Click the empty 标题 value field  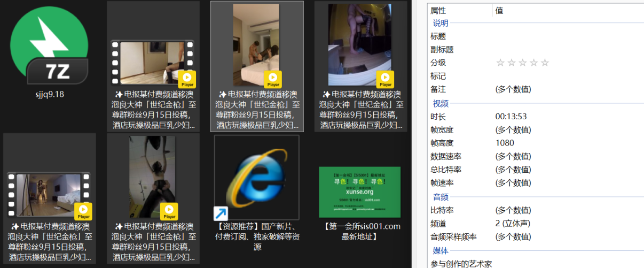point(568,36)
